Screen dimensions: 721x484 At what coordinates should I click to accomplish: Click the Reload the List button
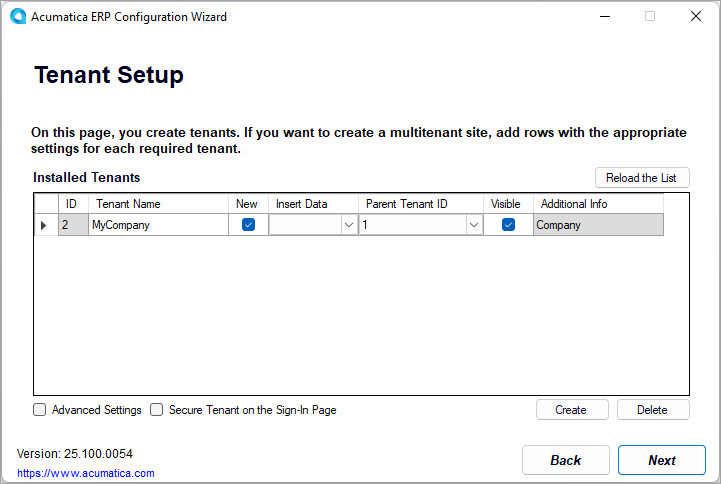(642, 177)
